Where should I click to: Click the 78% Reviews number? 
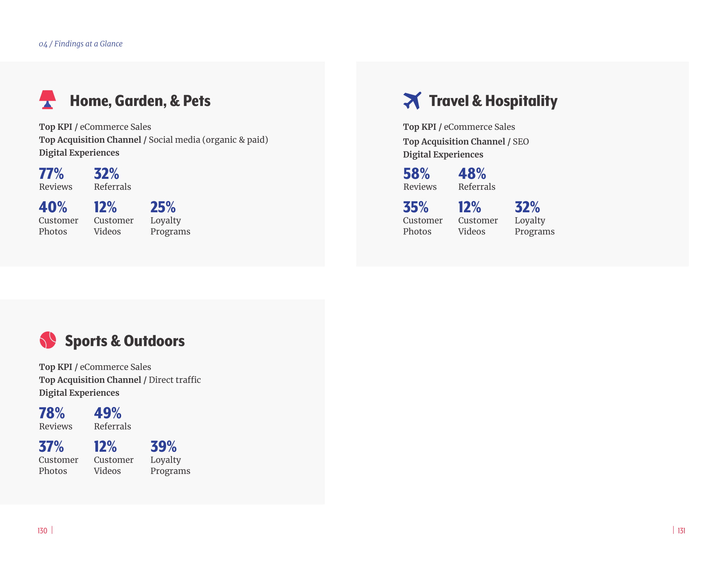52,413
